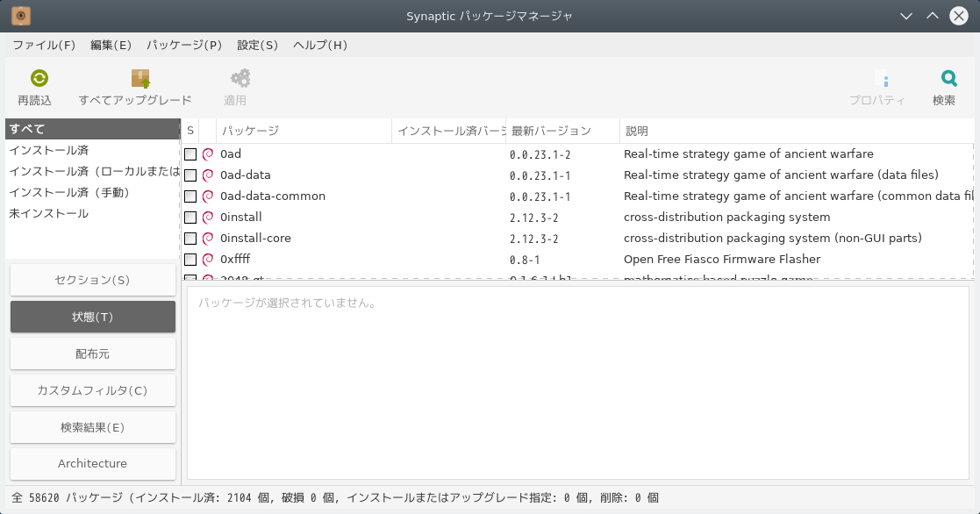Toggle status checkbox for 0xffff
This screenshot has height=514, width=980.
pos(190,260)
